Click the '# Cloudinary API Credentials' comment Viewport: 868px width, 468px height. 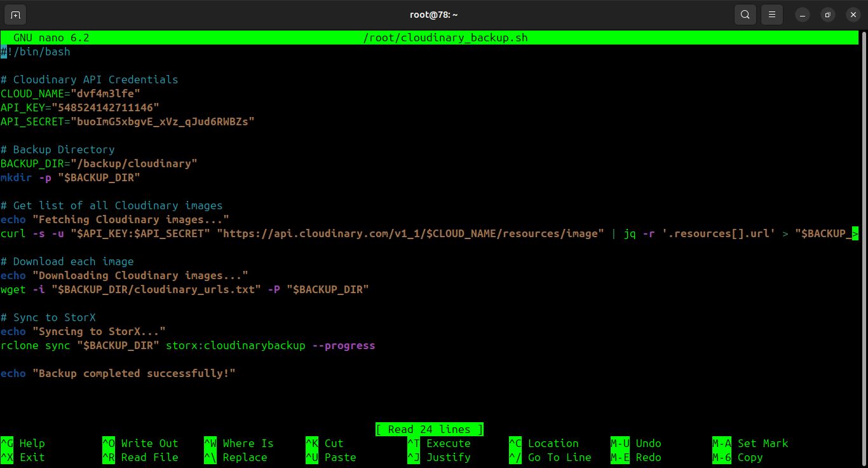pyautogui.click(x=90, y=79)
